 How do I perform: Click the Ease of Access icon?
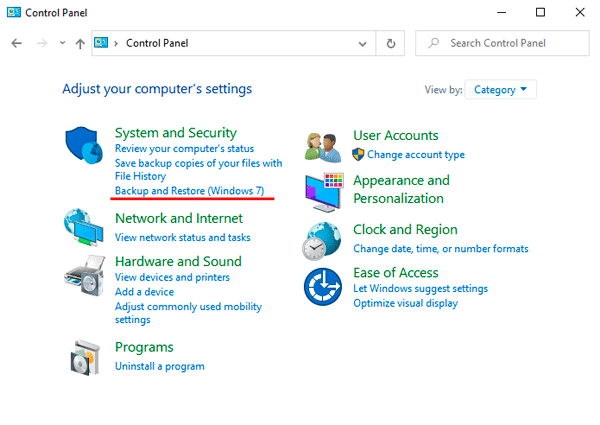(x=323, y=287)
